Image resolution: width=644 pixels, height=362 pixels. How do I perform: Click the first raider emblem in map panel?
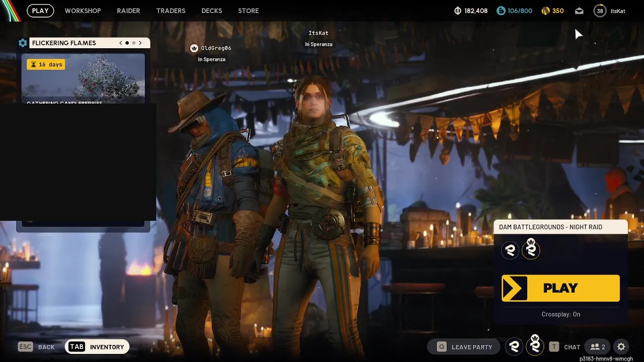click(510, 250)
